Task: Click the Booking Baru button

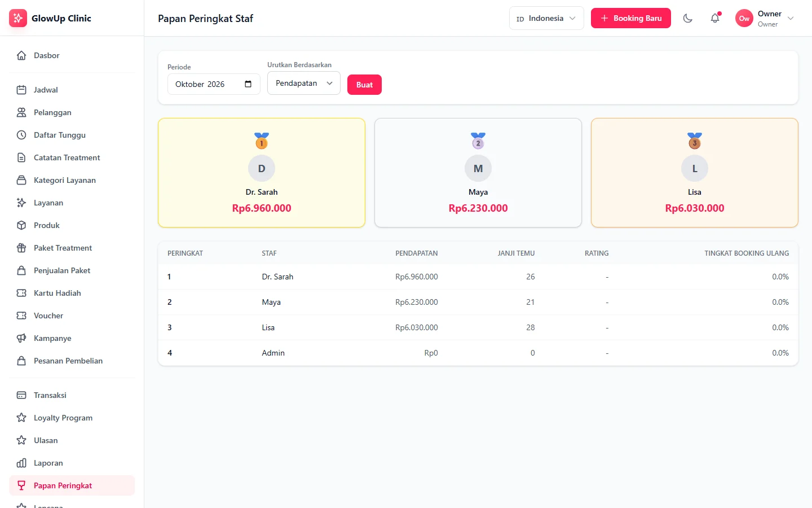Action: [631, 18]
